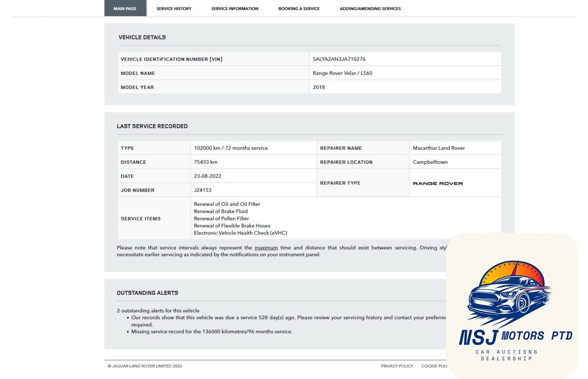The height and width of the screenshot is (379, 588).
Task: Click the distance value 75433 km
Action: (x=205, y=162)
